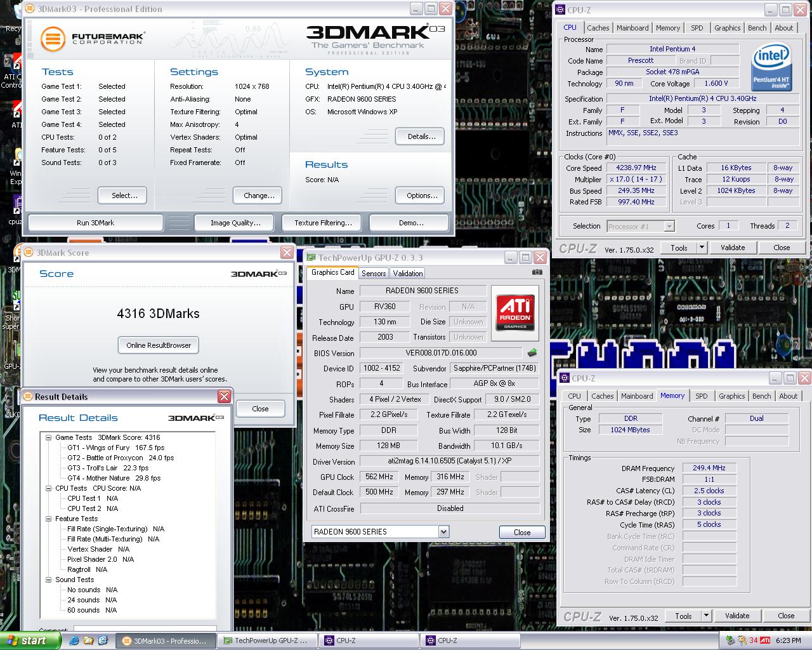Select GT1 - Wings of Fury result row
The image size is (812, 650).
(115, 448)
